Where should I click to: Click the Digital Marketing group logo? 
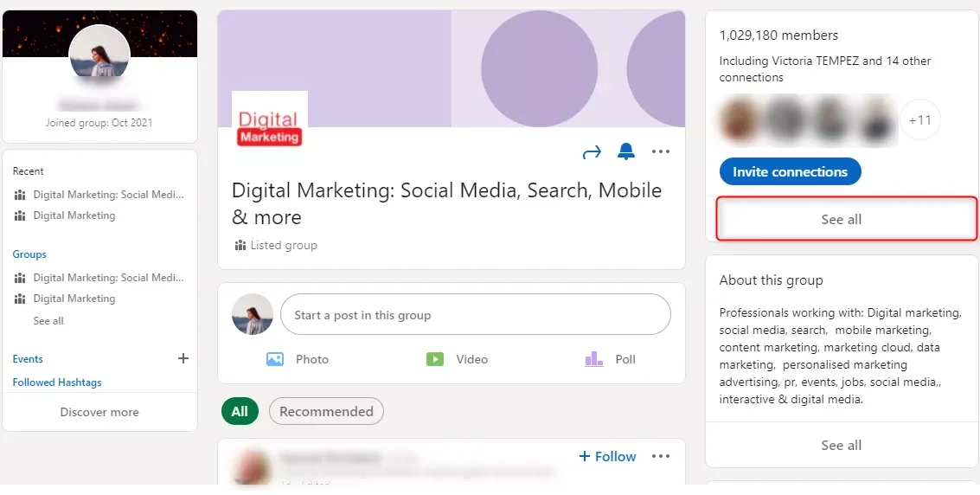[x=269, y=121]
